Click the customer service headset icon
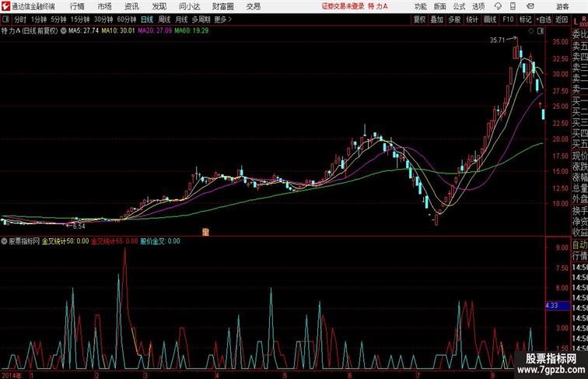The image size is (588, 379). point(498,6)
